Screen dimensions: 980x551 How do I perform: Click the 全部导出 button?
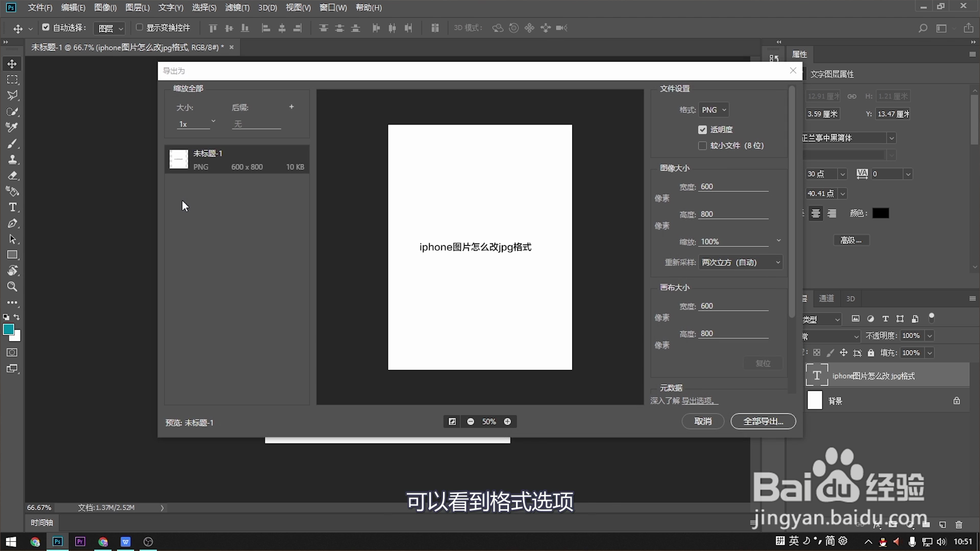tap(763, 421)
